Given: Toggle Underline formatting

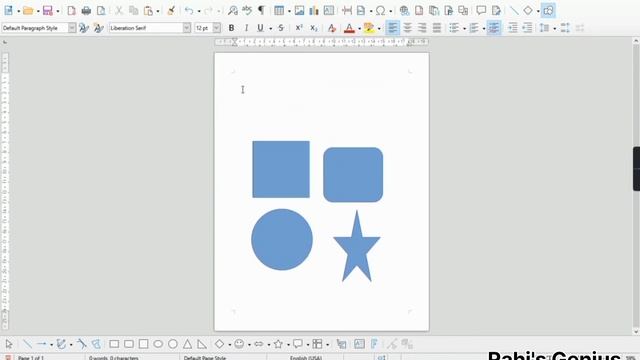Looking at the screenshot, I should point(260,28).
